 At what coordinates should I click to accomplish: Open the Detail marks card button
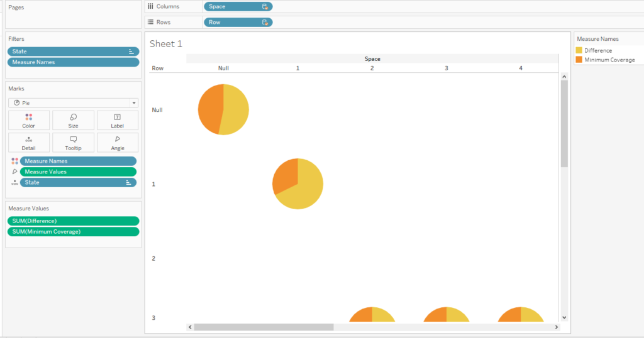[29, 143]
